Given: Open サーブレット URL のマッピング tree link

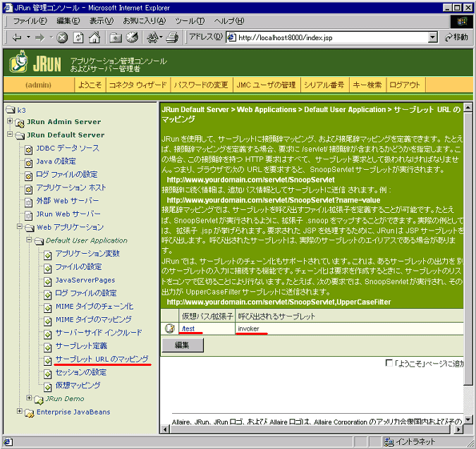Looking at the screenshot, I should coord(102,359).
